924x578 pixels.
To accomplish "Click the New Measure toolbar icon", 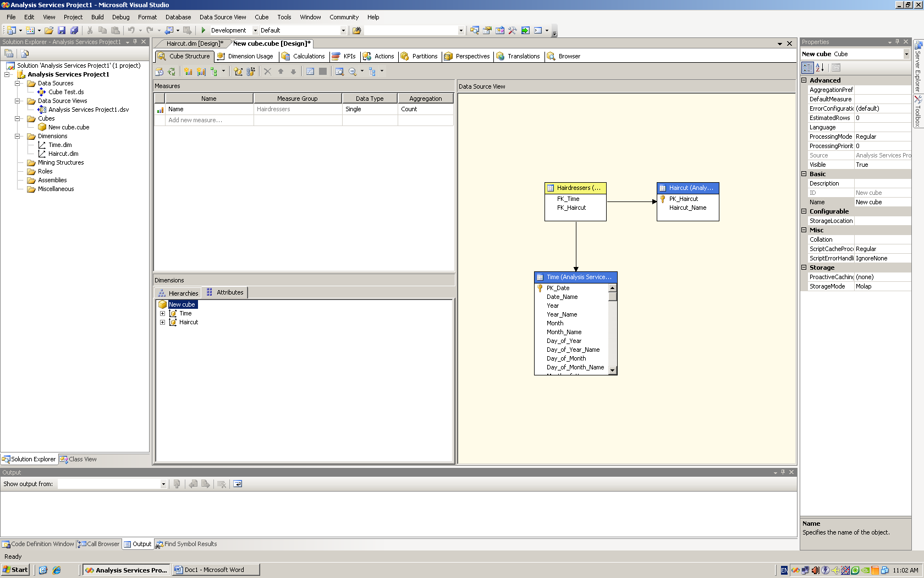I will click(x=188, y=72).
